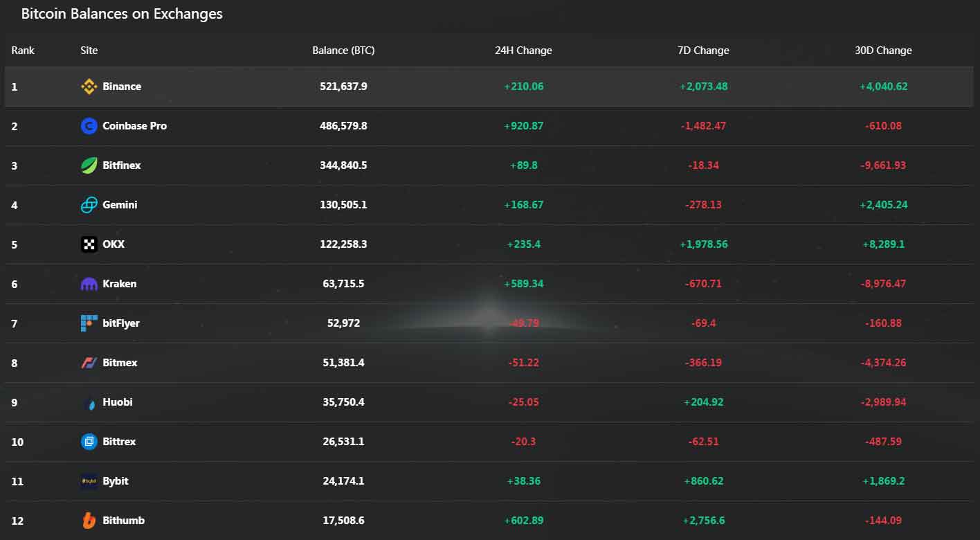Sort by Balance (BTC) column header
Viewport: 980px width, 540px height.
[x=343, y=51]
